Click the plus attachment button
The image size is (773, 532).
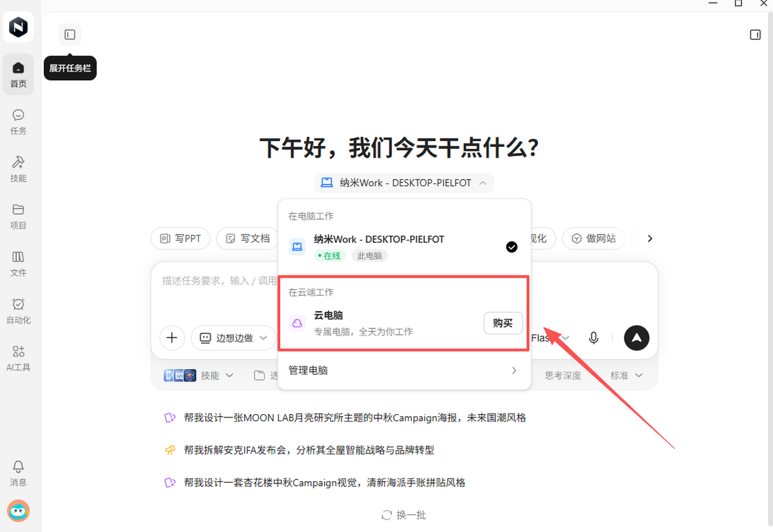tap(172, 337)
